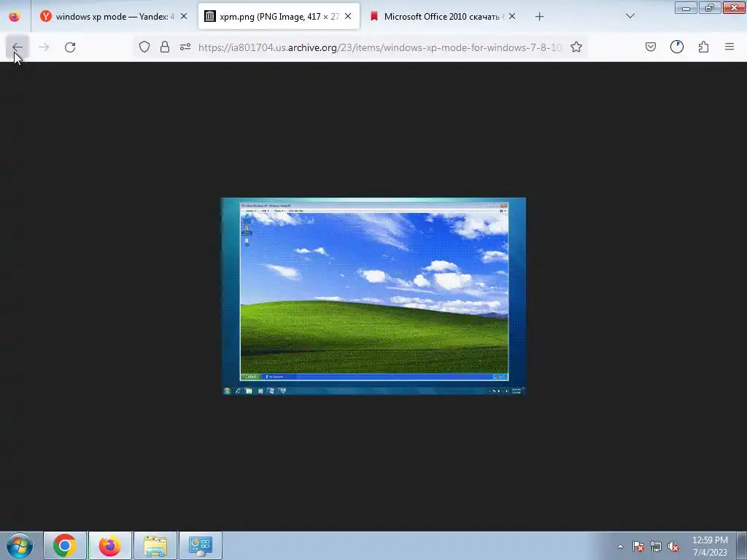Go back with the back arrow button
Viewport: 747px width, 560px height.
click(x=18, y=47)
